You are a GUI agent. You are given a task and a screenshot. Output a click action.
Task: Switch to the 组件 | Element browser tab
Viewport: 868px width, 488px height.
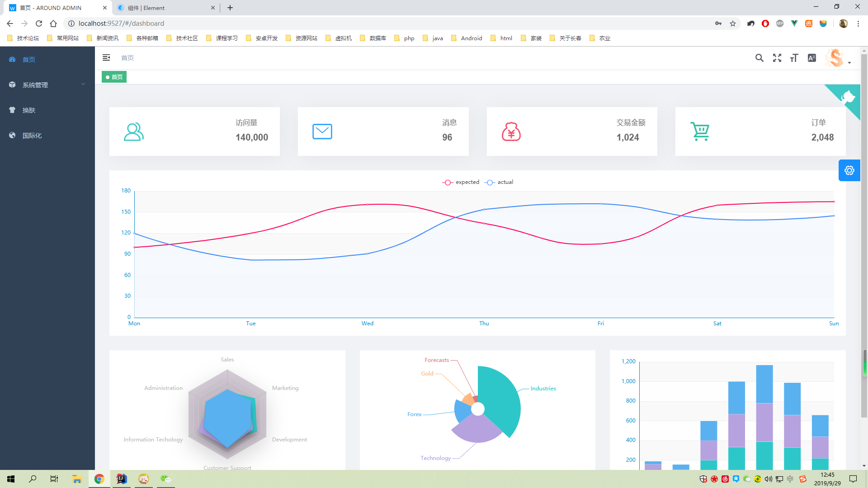point(167,8)
